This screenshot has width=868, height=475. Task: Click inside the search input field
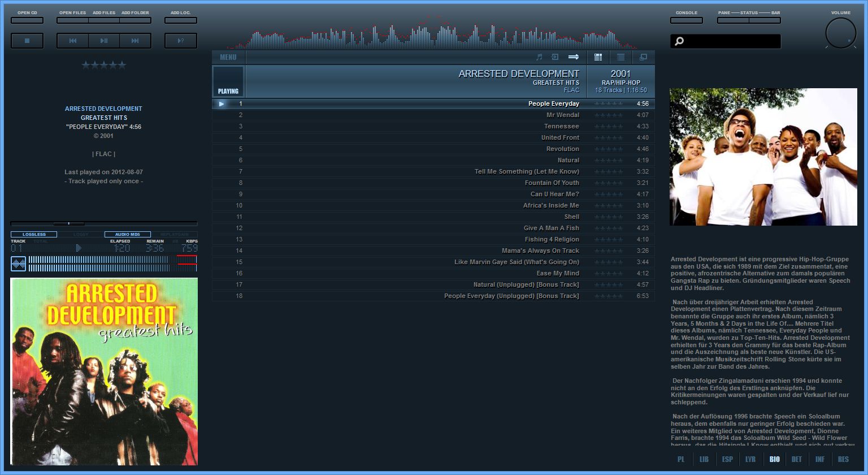click(x=726, y=41)
